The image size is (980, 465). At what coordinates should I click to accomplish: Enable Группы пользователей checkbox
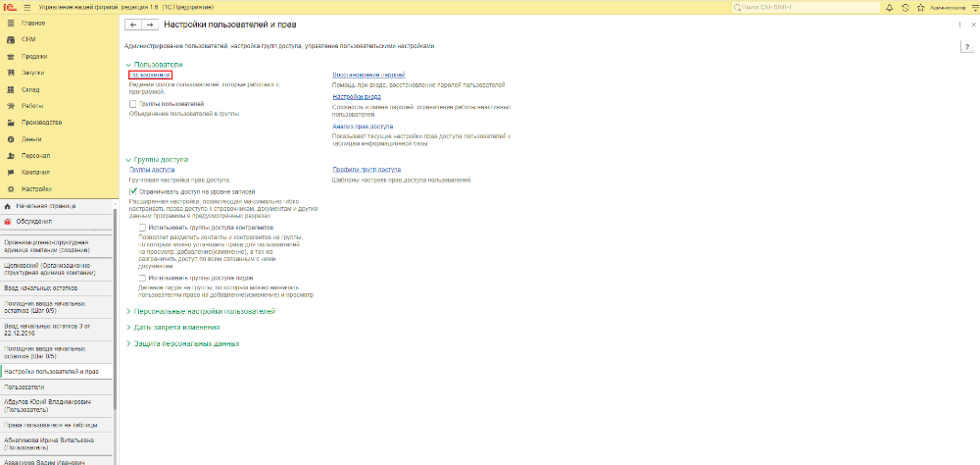132,104
